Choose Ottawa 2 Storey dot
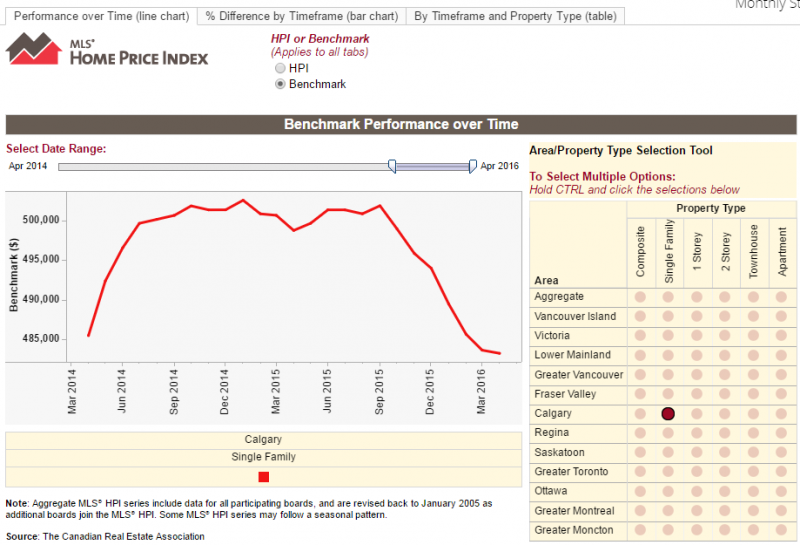The image size is (800, 545). pyautogui.click(x=725, y=492)
